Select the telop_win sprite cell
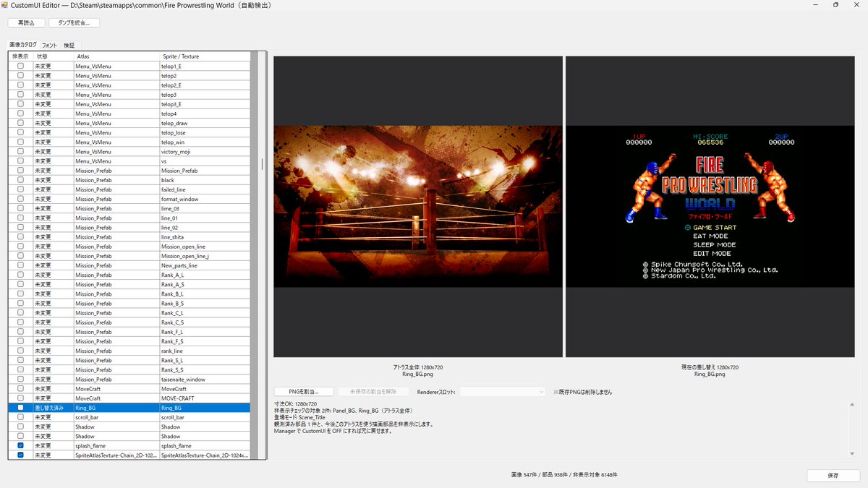The image size is (868, 488). click(x=205, y=142)
